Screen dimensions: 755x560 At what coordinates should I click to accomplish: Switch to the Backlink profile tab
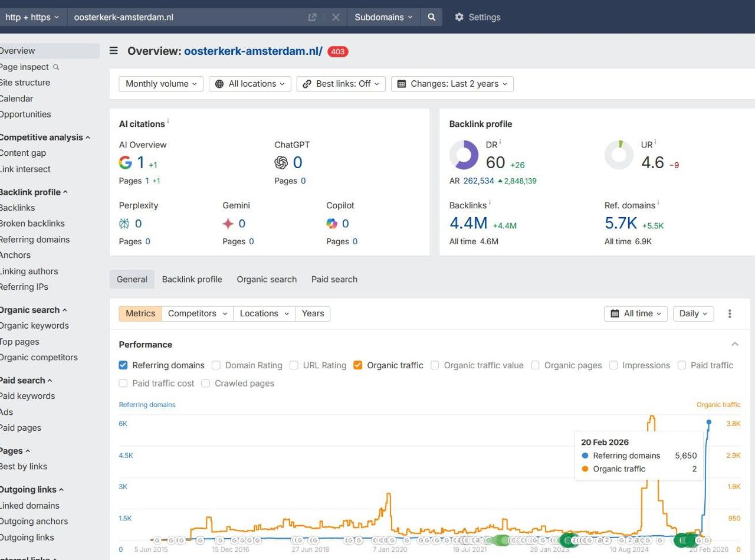(192, 279)
